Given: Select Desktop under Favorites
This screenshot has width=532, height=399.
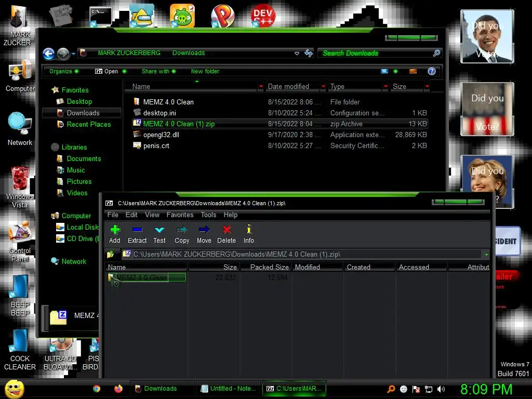Looking at the screenshot, I should click(79, 101).
